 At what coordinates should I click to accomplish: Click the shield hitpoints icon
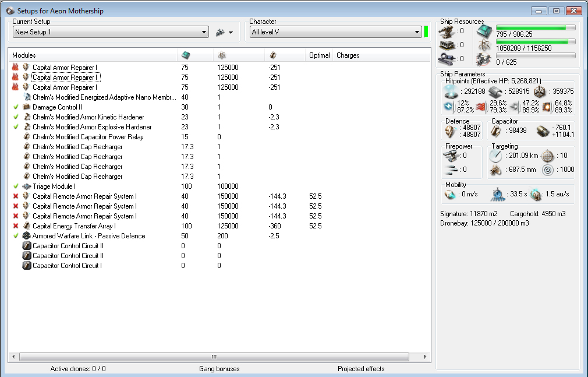451,91
